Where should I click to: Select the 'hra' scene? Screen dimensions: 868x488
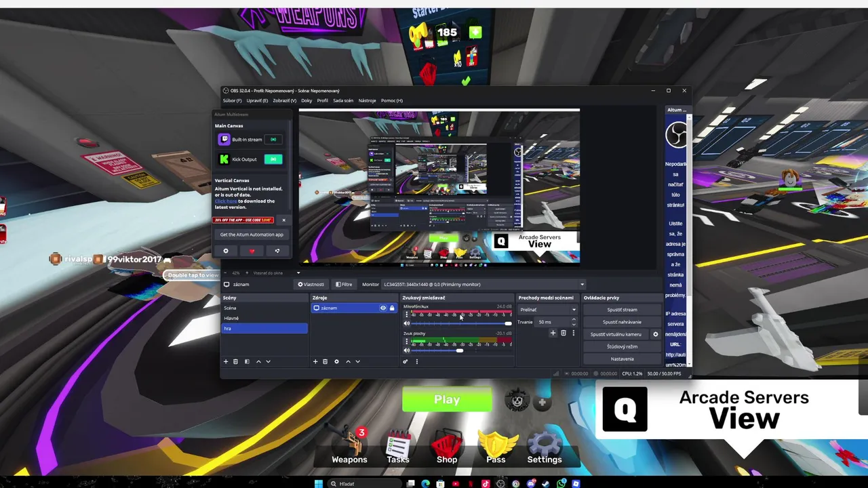264,328
